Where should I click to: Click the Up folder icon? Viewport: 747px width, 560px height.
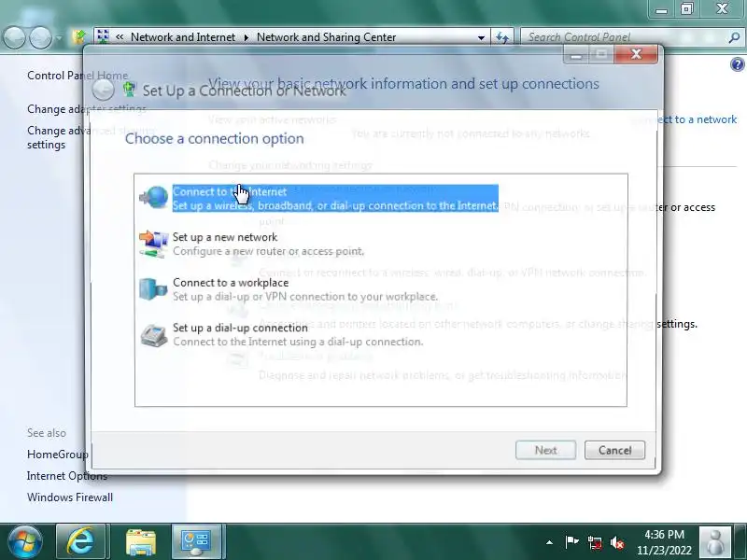[79, 36]
